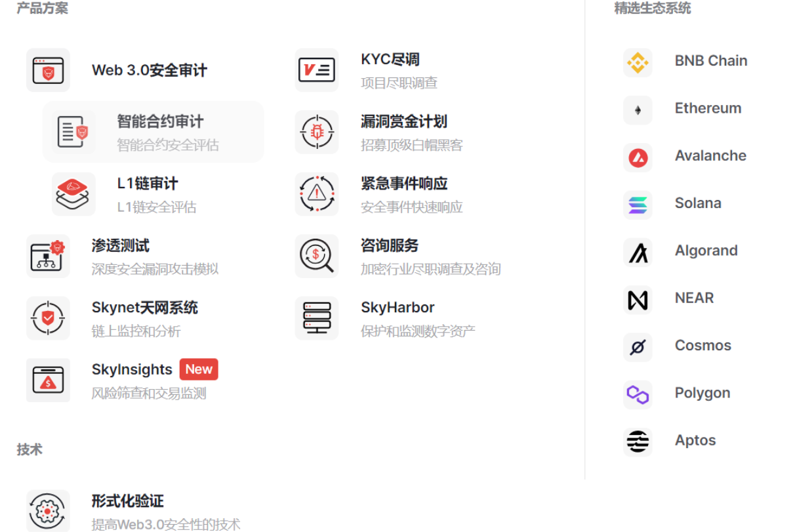Open 漏洞赏金计划 link
Image resolution: width=793 pixels, height=532 pixels.
[404, 121]
